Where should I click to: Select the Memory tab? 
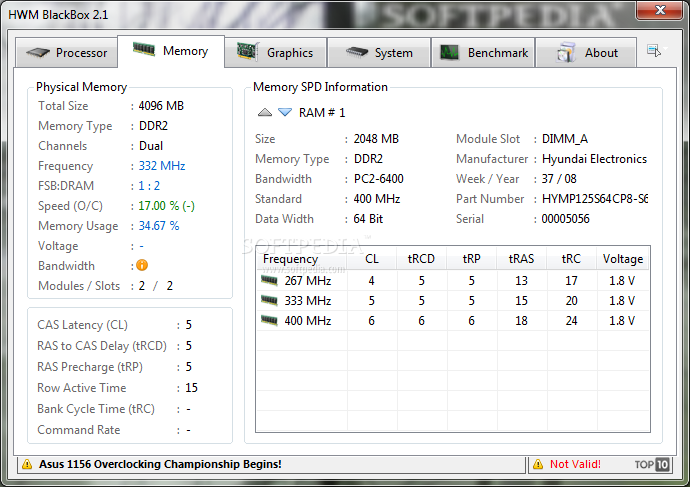(x=171, y=51)
